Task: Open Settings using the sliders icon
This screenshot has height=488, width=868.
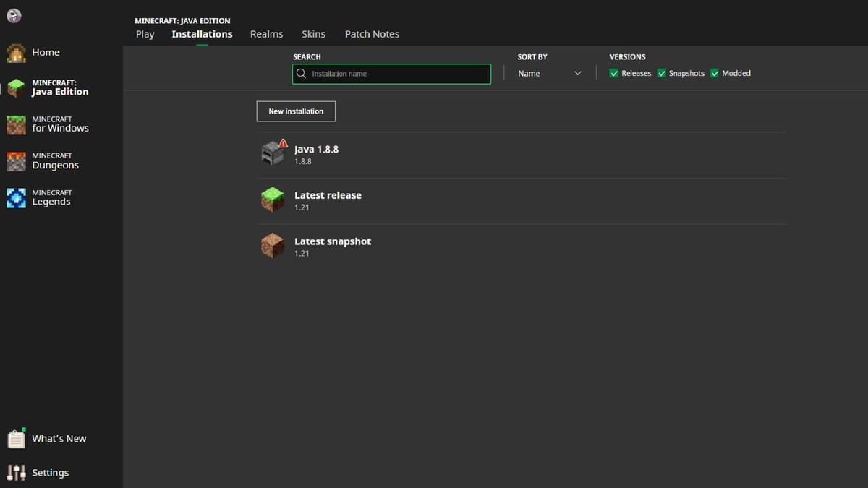Action: click(16, 472)
